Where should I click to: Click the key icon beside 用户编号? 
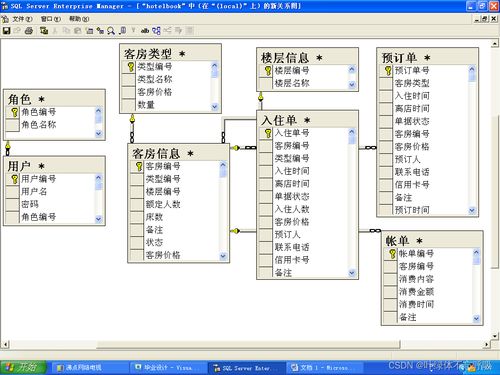14,179
